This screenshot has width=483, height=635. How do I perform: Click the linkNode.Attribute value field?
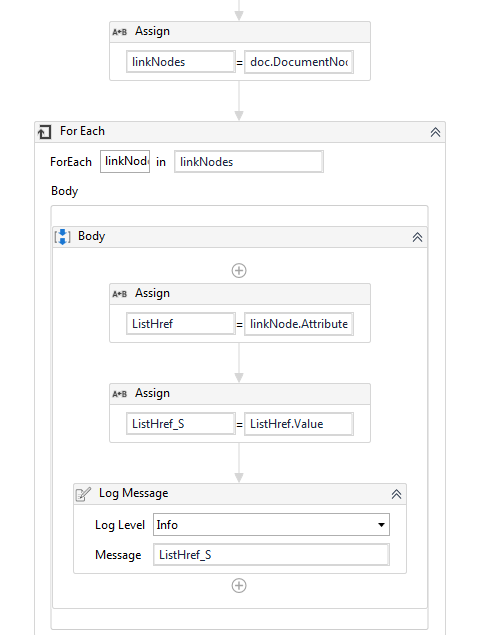coord(299,324)
